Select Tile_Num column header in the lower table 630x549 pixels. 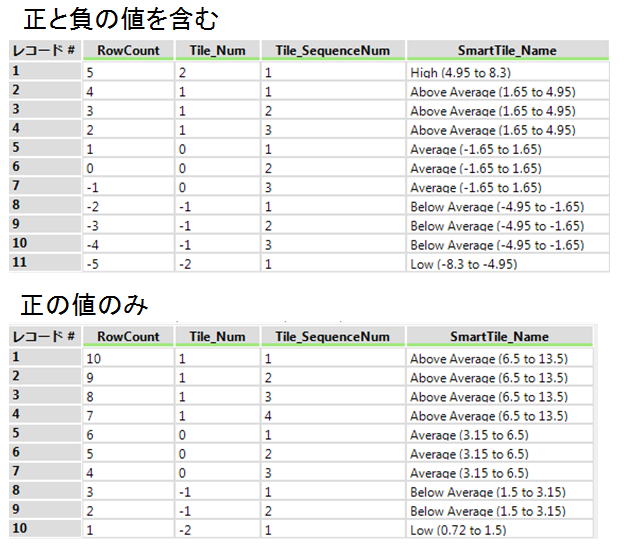(x=216, y=337)
